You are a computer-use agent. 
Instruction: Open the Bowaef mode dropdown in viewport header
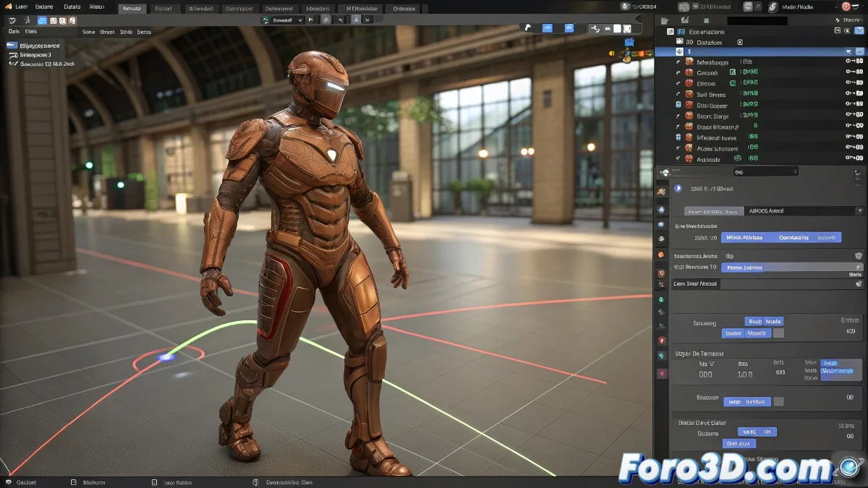point(282,20)
